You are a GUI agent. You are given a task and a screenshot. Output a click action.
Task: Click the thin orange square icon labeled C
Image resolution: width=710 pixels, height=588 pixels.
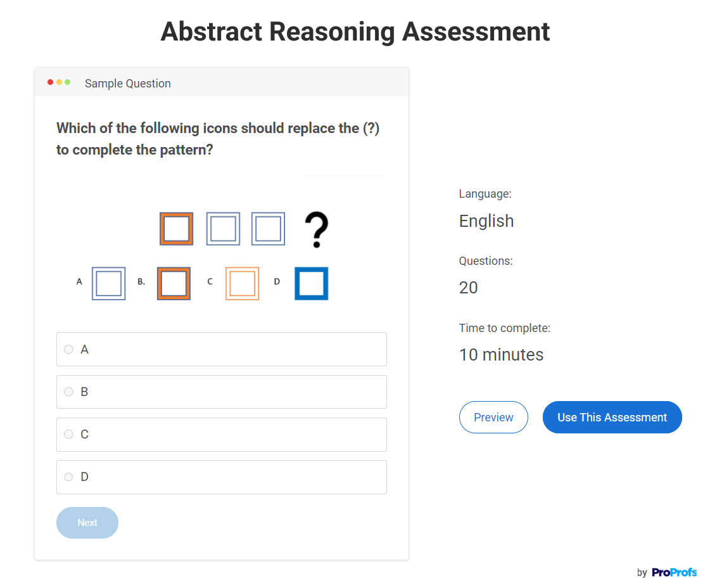point(242,283)
